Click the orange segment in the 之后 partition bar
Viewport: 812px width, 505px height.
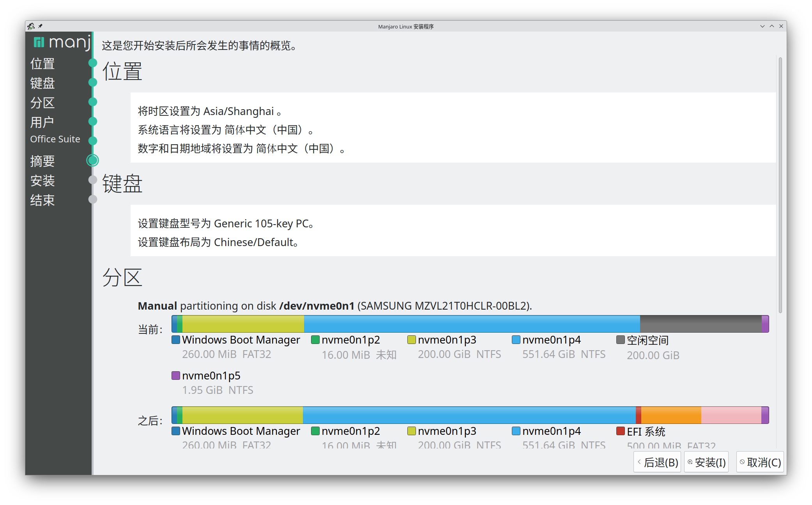[670, 415]
